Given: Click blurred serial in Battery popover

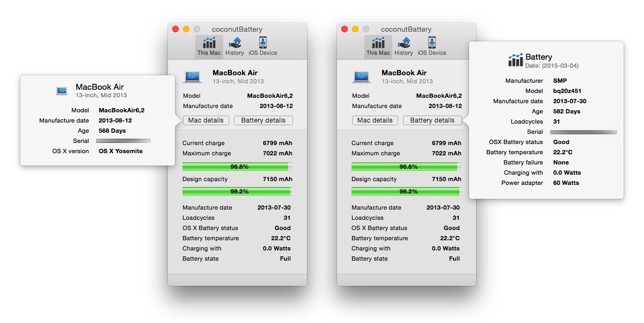Looking at the screenshot, I should pyautogui.click(x=584, y=132).
